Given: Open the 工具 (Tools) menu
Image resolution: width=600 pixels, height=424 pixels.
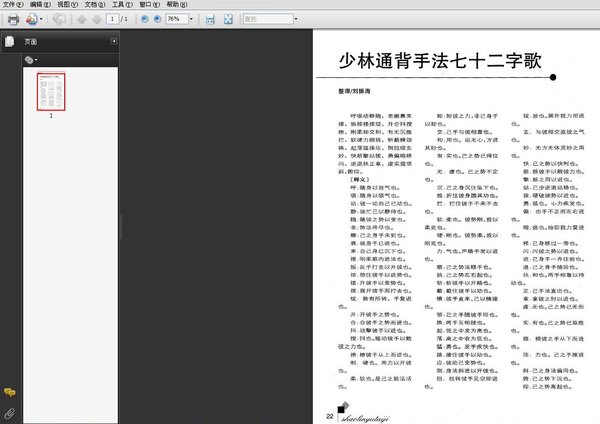Looking at the screenshot, I should coord(122,4).
